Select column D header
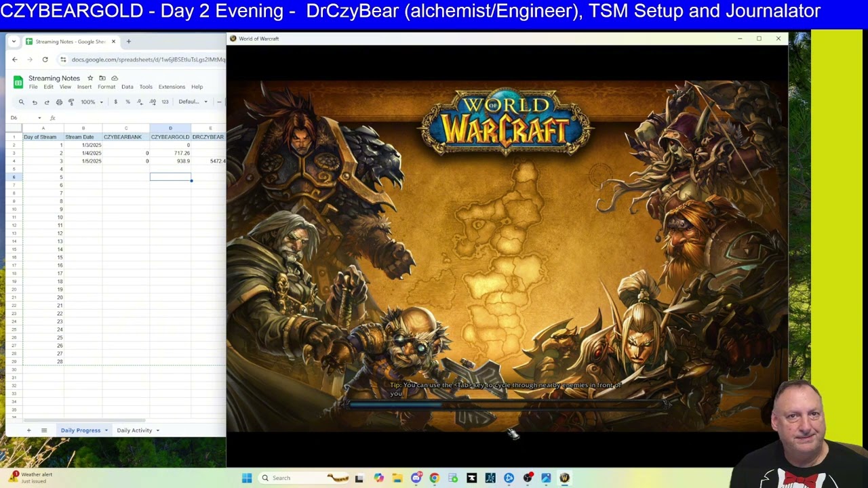 [x=170, y=128]
